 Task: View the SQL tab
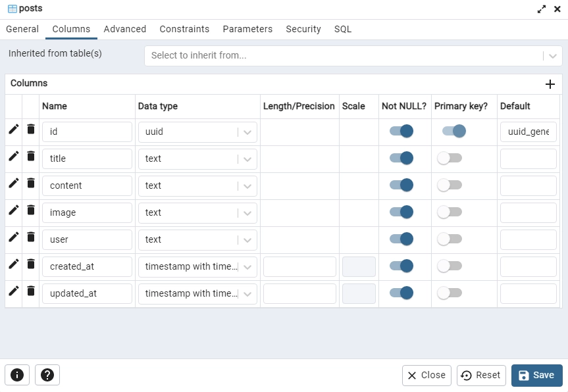(x=343, y=29)
